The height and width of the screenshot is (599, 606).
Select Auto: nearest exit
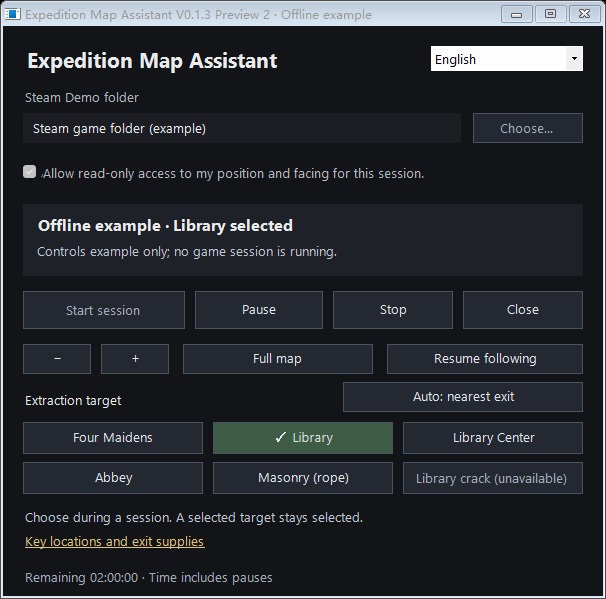[x=463, y=397]
